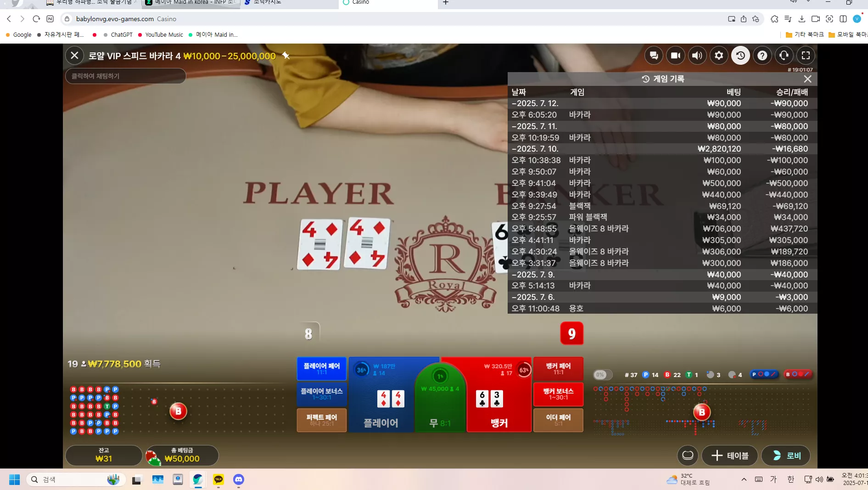The height and width of the screenshot is (490, 868).
Task: Click the browser back arrow
Action: 9,19
